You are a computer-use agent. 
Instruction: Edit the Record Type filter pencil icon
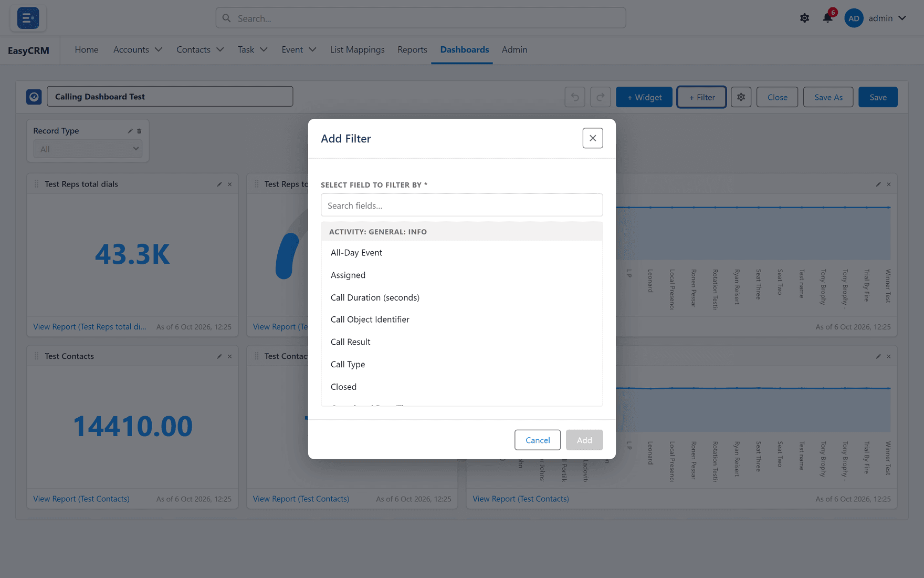(x=130, y=131)
